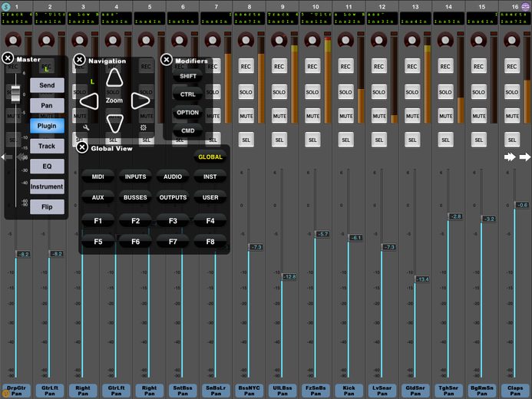Screen dimensions: 532x399
Task: Show MIDI tracks in Global View
Action: pyautogui.click(x=98, y=176)
